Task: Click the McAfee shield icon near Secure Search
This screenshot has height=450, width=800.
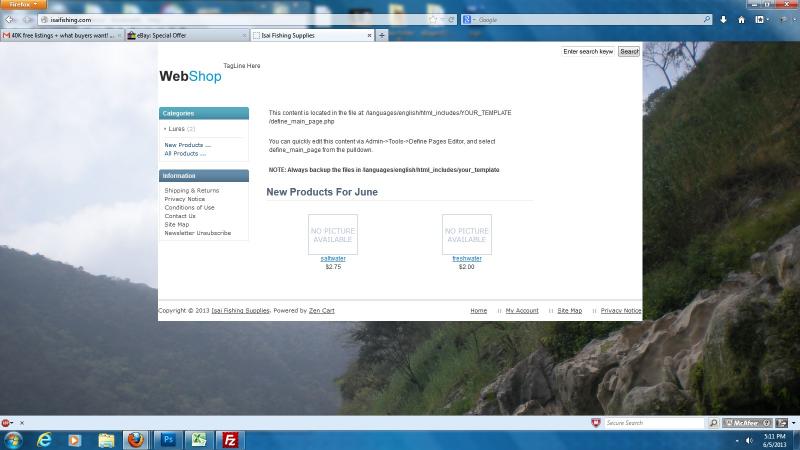Action: pyautogui.click(x=595, y=423)
